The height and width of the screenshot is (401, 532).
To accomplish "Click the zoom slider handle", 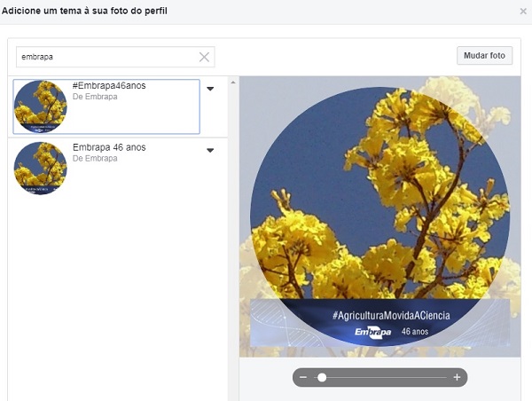I will (x=322, y=377).
